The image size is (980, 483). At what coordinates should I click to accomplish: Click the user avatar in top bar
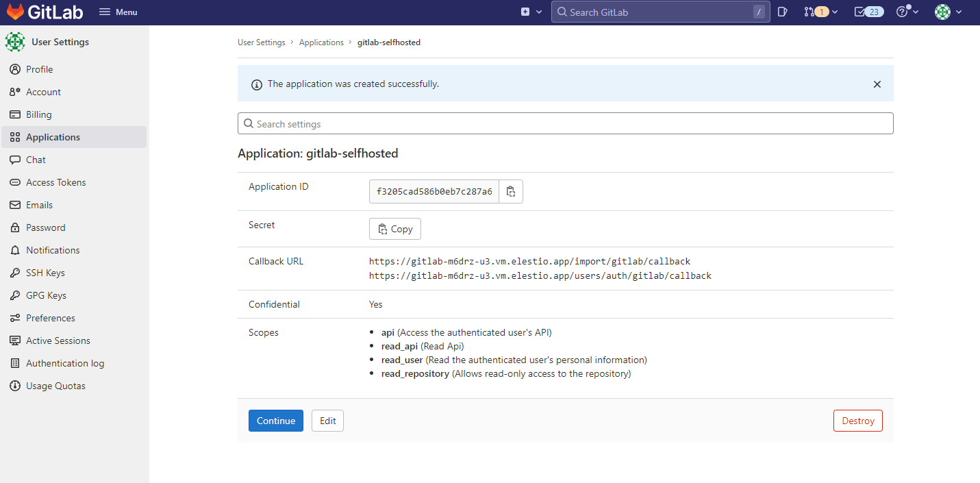pos(942,12)
